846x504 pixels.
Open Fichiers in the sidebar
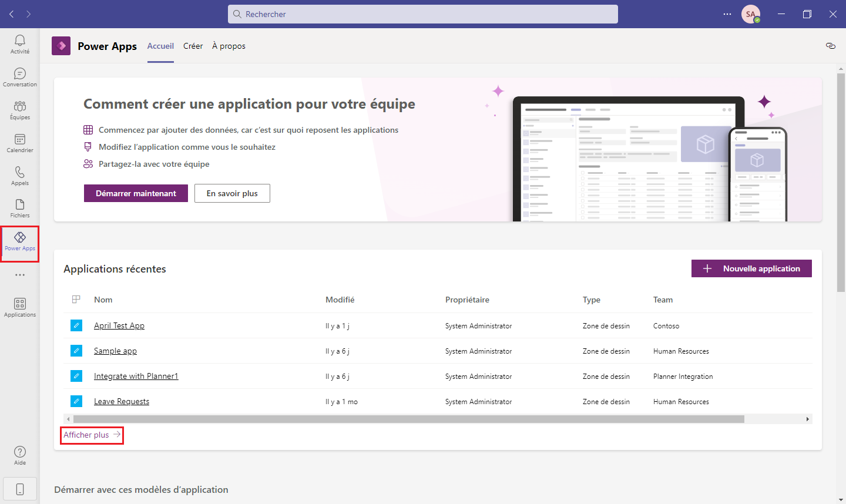(20, 208)
